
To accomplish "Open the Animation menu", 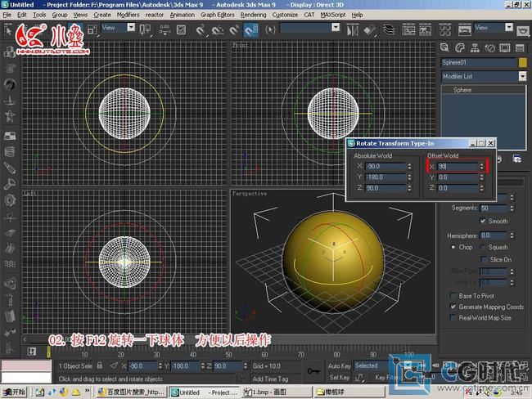I will 183,15.
